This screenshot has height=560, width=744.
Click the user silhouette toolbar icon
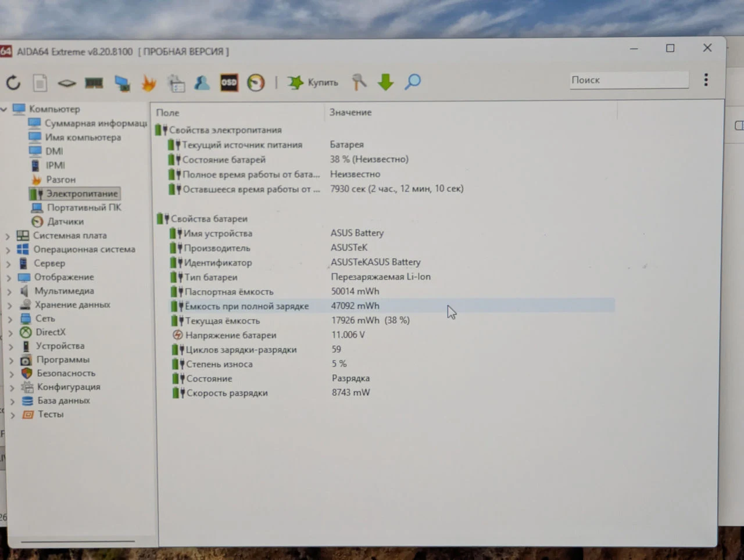pyautogui.click(x=202, y=83)
